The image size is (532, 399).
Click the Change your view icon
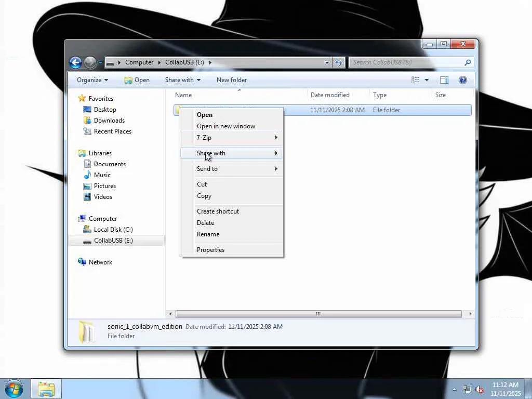pos(416,80)
